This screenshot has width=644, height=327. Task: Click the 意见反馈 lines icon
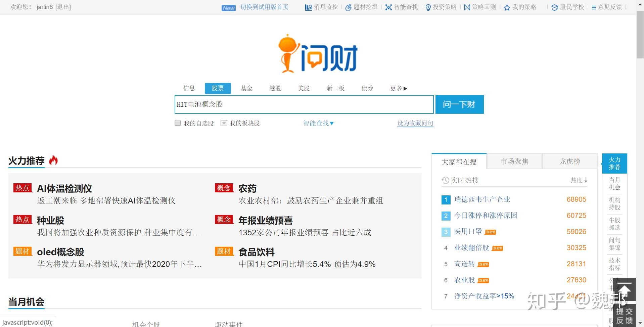click(594, 7)
